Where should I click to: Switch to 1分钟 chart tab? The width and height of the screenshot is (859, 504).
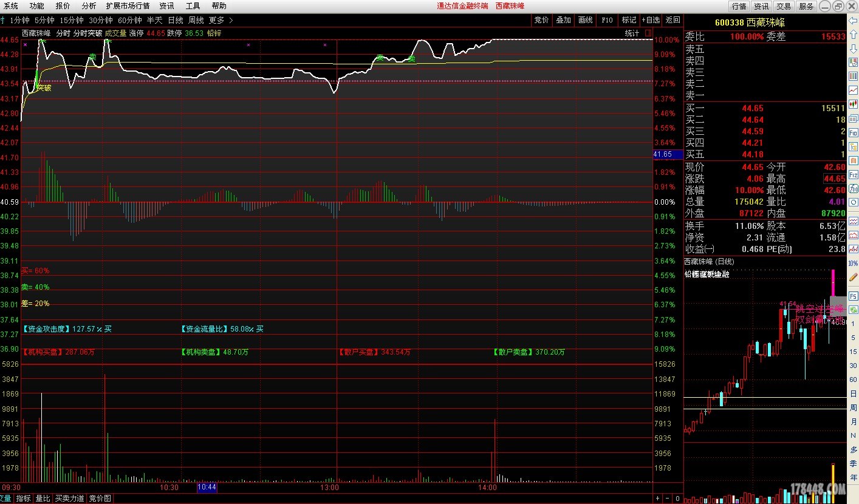[x=19, y=20]
